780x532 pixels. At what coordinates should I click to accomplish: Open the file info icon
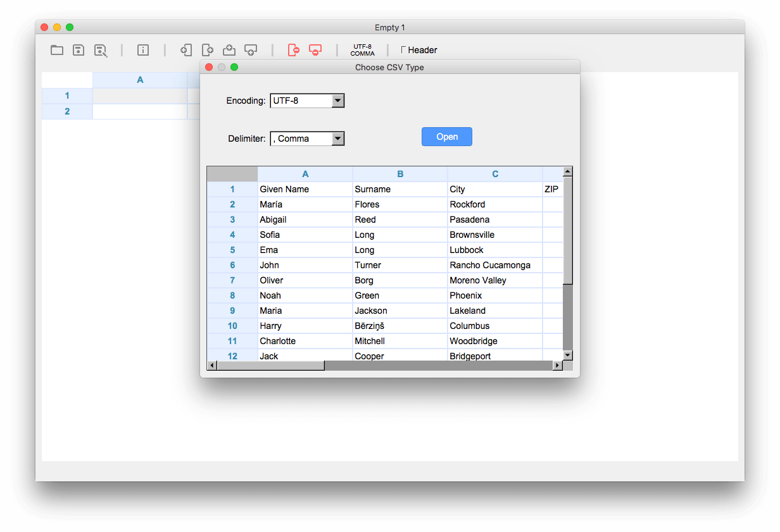click(x=143, y=50)
